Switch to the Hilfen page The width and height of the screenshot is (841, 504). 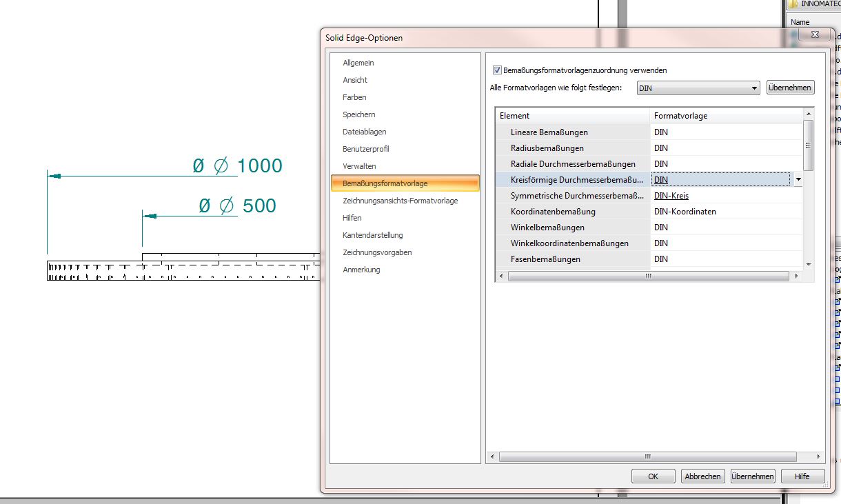[352, 218]
